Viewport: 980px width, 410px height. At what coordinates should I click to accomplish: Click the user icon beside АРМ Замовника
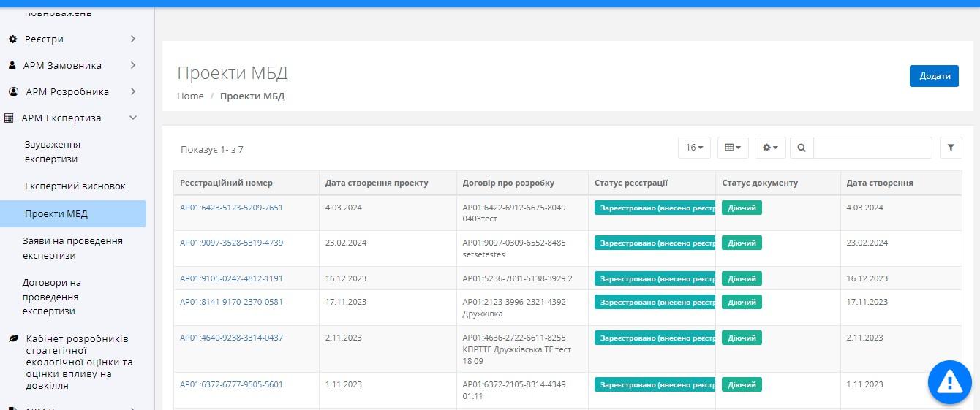[12, 65]
